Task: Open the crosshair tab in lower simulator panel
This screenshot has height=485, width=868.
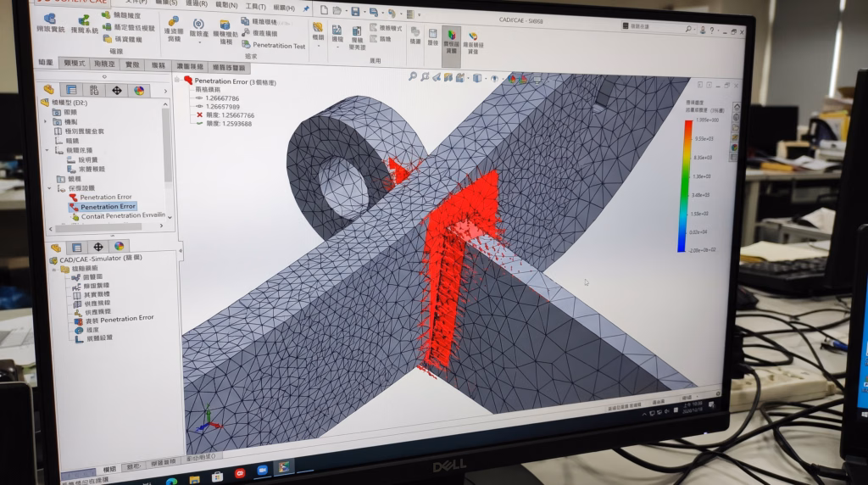Action: click(x=98, y=247)
